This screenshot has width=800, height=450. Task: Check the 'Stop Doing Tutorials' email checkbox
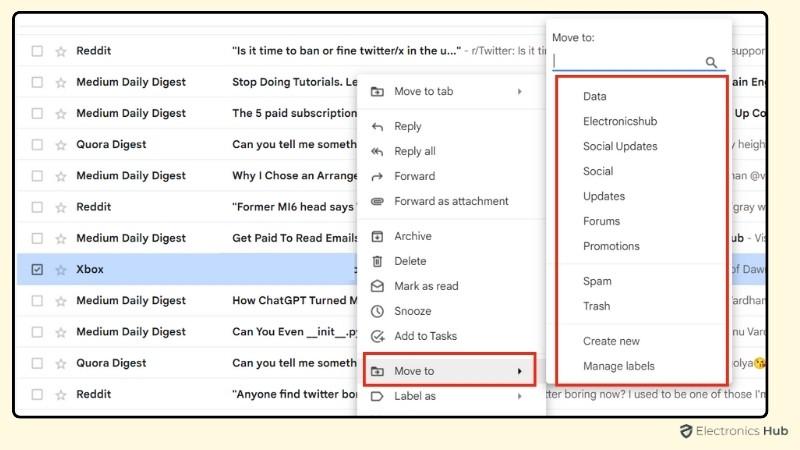point(37,82)
